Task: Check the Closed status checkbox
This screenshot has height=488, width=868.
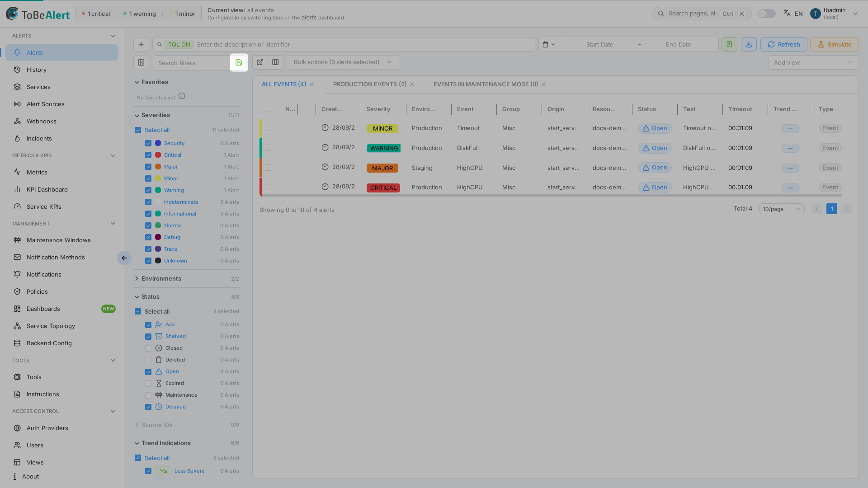Action: (148, 348)
